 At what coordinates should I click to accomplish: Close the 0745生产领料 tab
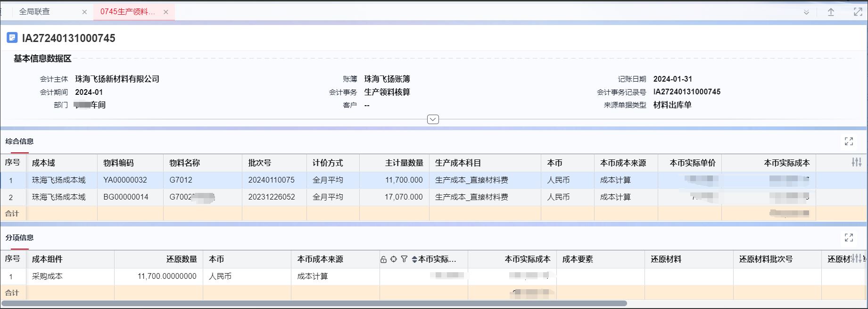pos(166,12)
